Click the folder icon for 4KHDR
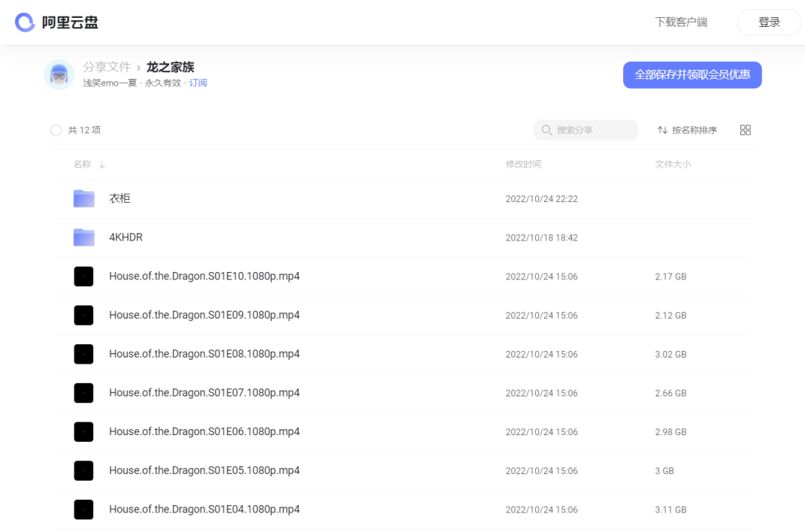The height and width of the screenshot is (532, 805). pyautogui.click(x=83, y=238)
